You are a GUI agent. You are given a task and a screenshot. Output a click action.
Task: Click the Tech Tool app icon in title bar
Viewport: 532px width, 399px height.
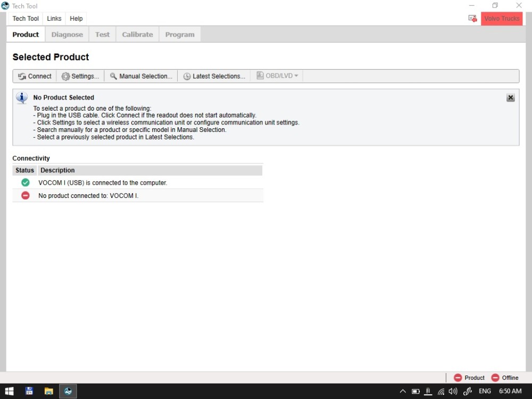(x=5, y=6)
